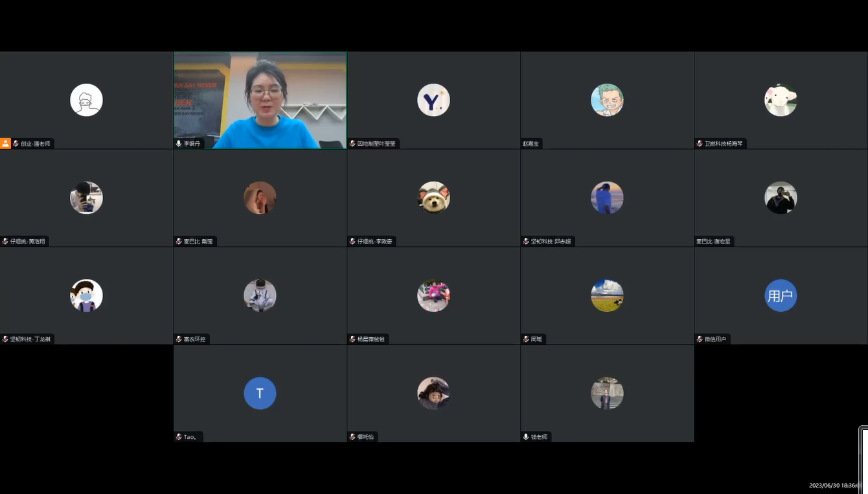Click the microphone icon next to 李银丹
Image resolution: width=868 pixels, height=494 pixels.
click(179, 143)
